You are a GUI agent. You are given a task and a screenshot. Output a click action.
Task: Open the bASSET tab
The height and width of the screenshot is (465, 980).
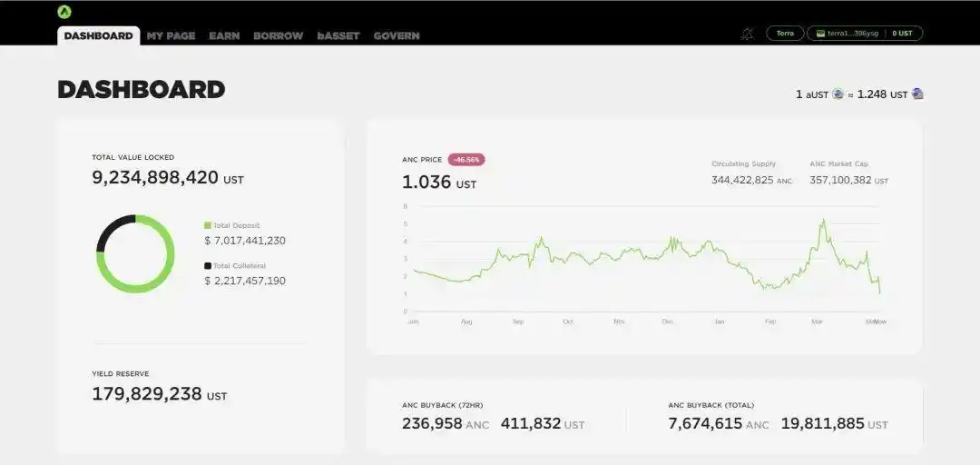pos(338,35)
